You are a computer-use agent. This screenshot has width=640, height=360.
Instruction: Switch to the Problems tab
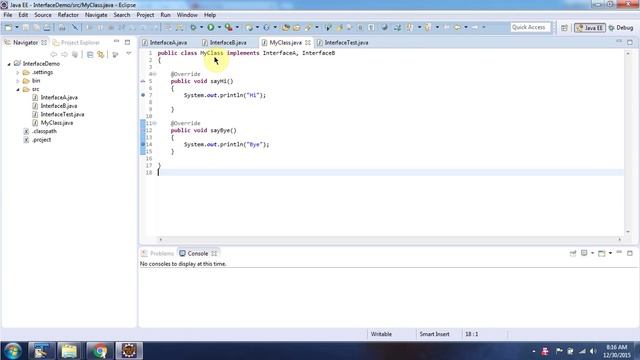tap(158, 253)
